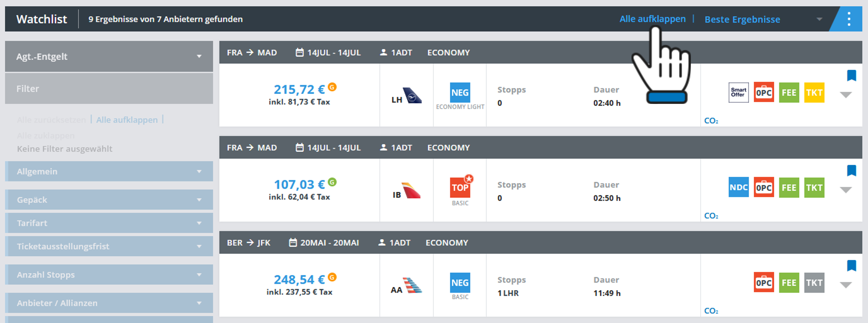This screenshot has width=868, height=323.
Task: Click the NEG Economy Light fare badge
Action: click(x=460, y=93)
